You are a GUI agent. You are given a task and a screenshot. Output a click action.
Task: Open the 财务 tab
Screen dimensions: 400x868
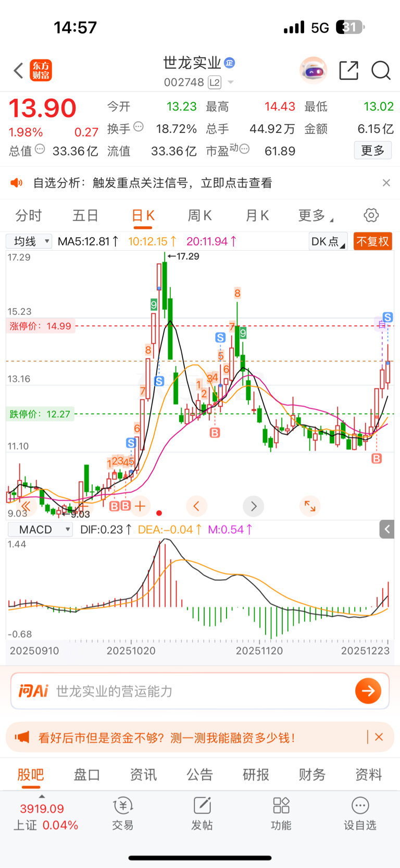coord(312,775)
